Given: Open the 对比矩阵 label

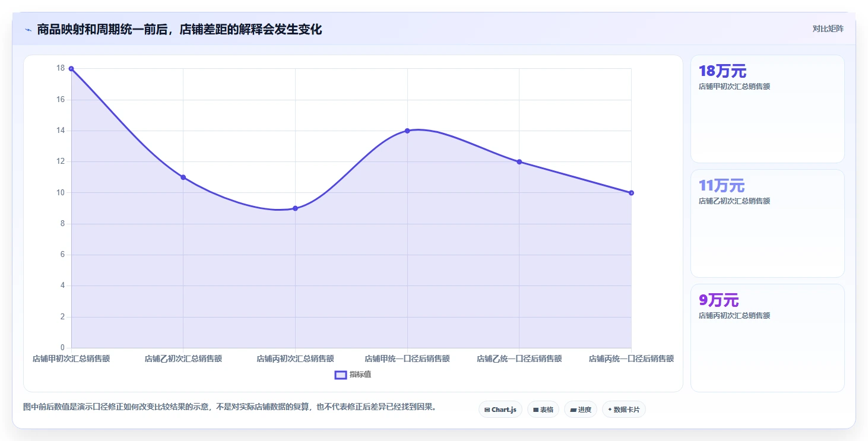Looking at the screenshot, I should [x=828, y=28].
